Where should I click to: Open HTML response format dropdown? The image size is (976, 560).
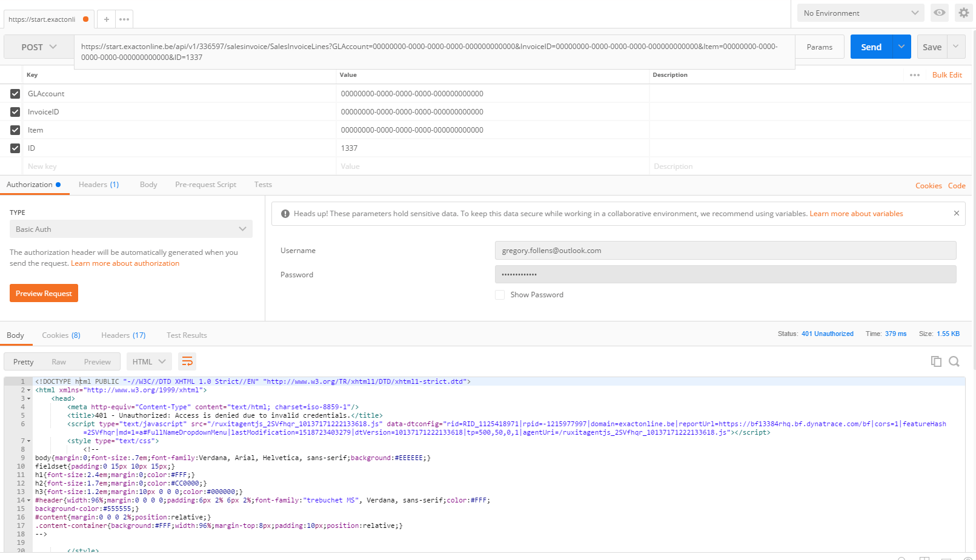(149, 361)
